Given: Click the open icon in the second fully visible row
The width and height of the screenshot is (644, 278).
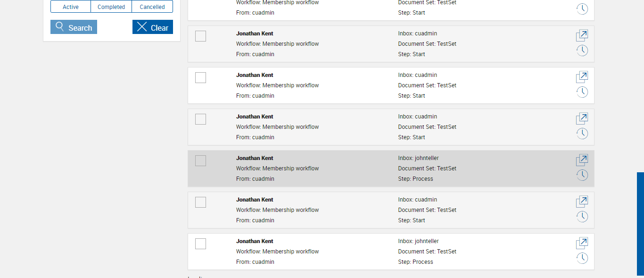Looking at the screenshot, I should click(x=582, y=77).
